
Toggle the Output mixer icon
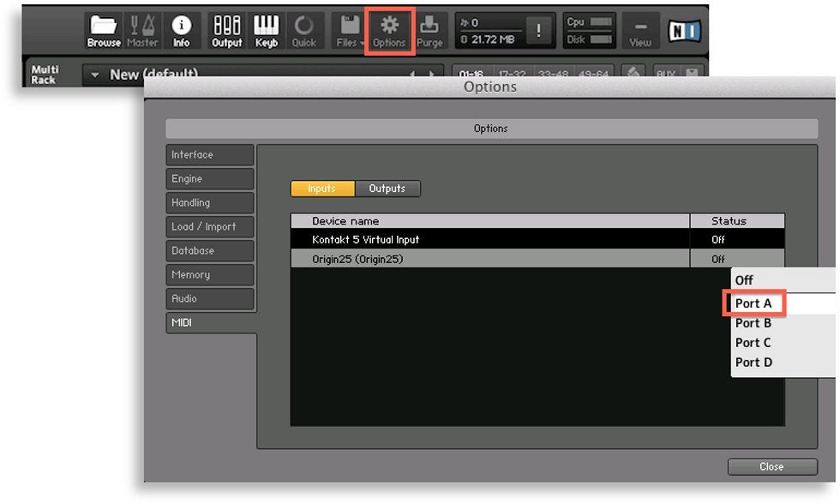coord(227,30)
